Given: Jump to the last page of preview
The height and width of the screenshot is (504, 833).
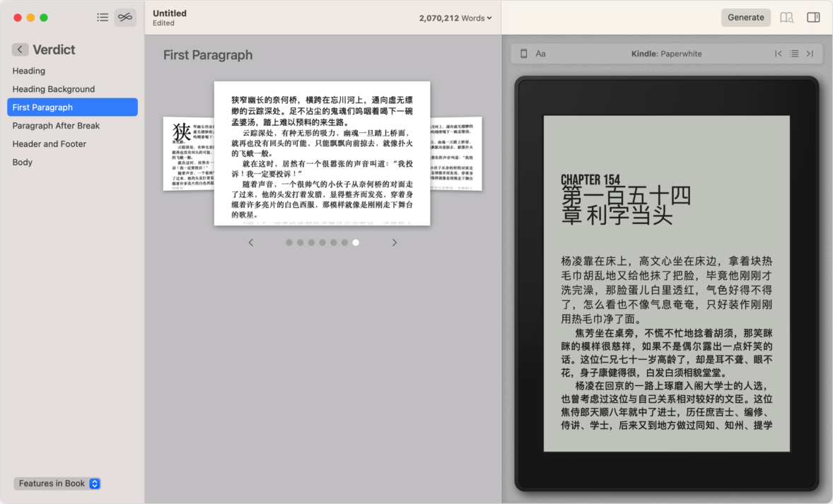Looking at the screenshot, I should tap(810, 54).
